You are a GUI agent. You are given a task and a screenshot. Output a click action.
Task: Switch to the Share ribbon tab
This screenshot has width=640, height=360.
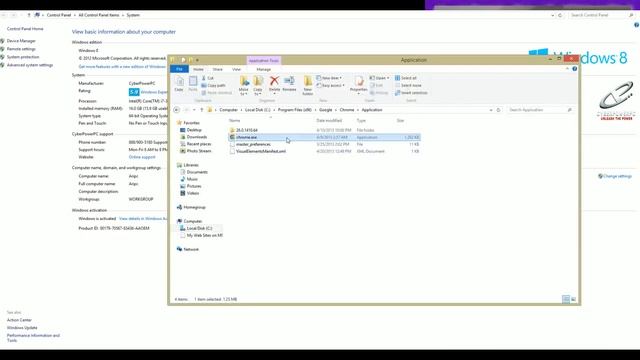tap(218, 69)
